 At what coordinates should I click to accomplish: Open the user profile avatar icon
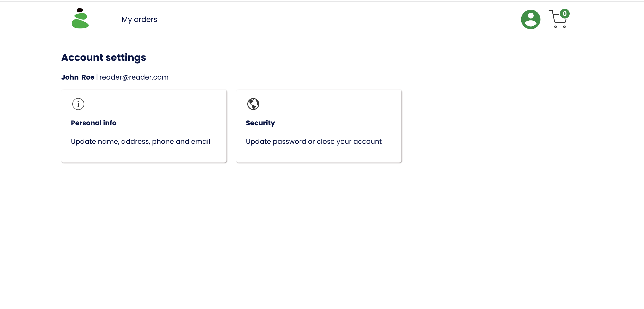530,19
